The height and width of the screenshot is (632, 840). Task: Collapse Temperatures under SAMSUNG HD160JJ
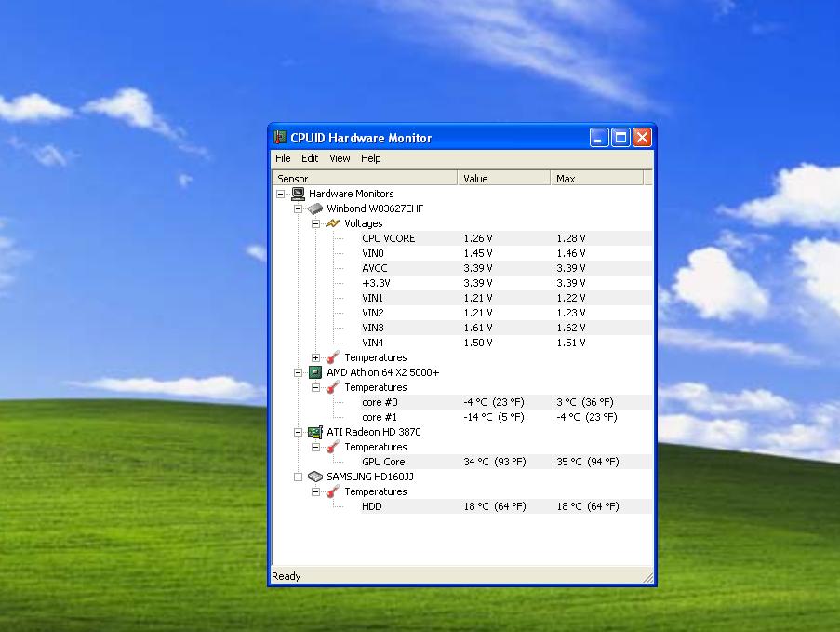(x=315, y=491)
